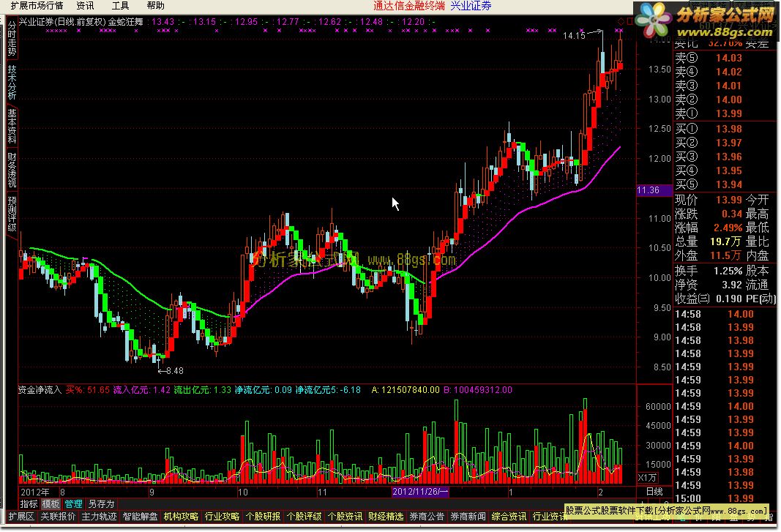Click the 卖⑤ 14.03 order row
The image size is (781, 532).
click(709, 58)
